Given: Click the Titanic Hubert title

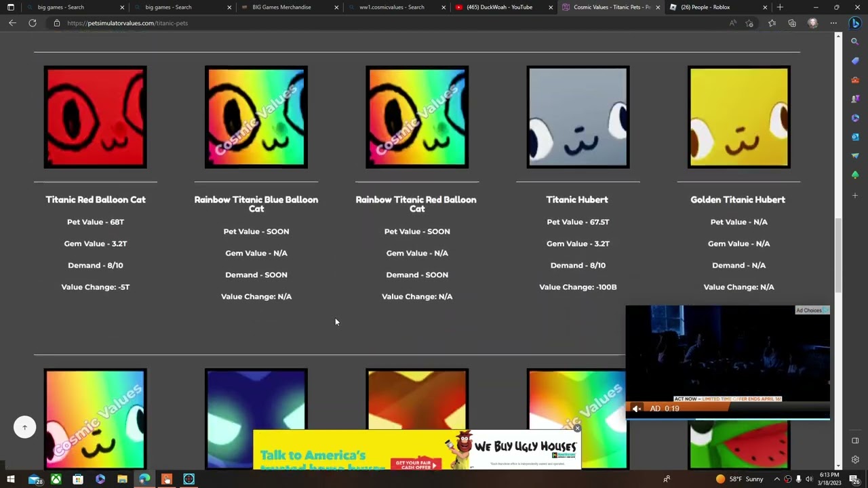Looking at the screenshot, I should (x=577, y=200).
